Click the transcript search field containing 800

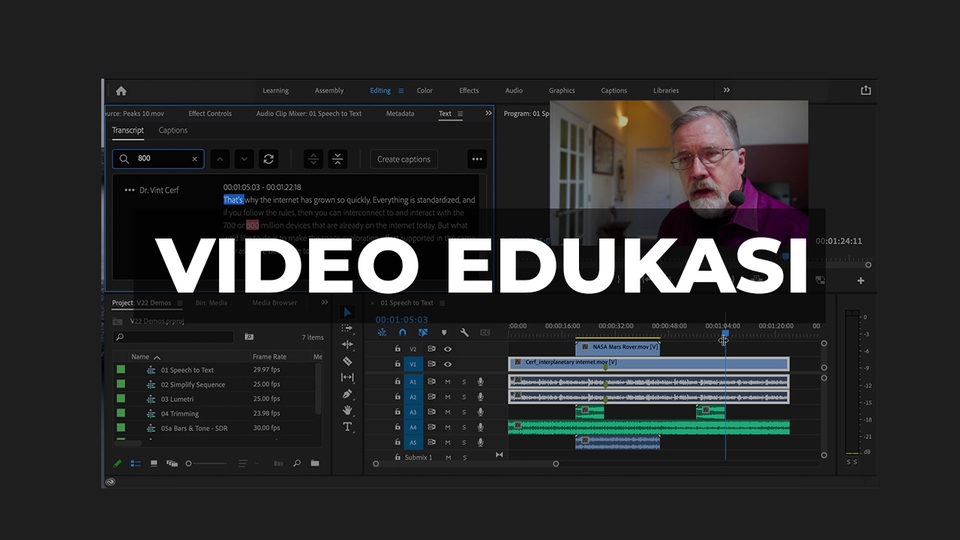[x=159, y=159]
